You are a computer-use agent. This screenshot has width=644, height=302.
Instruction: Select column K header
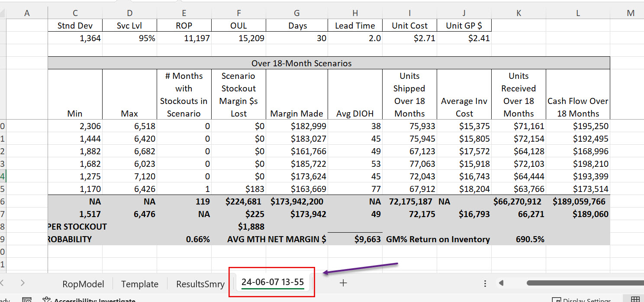(518, 13)
